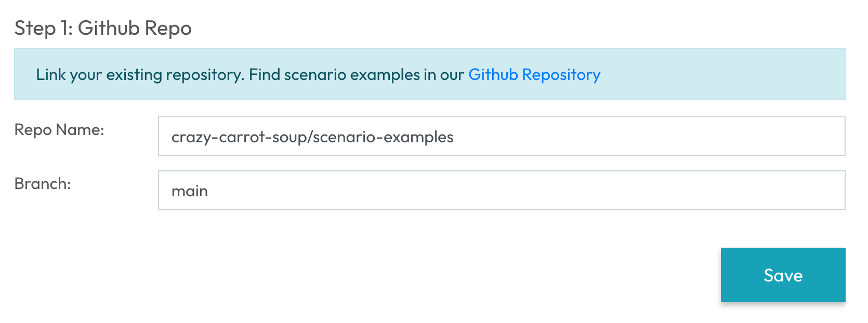Screen dimensions: 868x323
Task: Click the "main" text in Branch field
Action: (x=190, y=191)
